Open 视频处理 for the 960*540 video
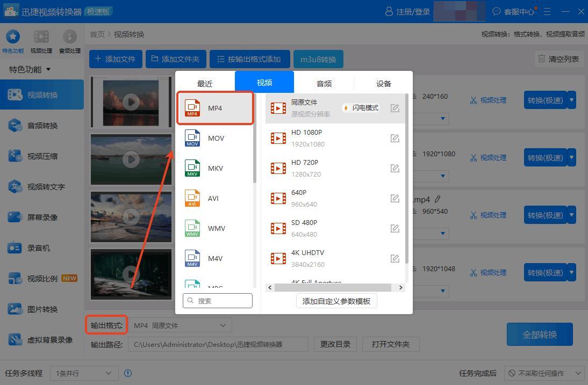 click(x=488, y=215)
